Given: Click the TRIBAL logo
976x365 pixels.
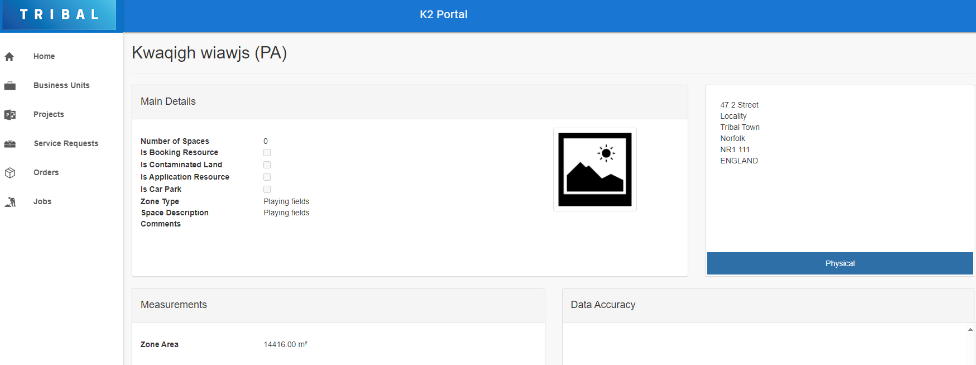Looking at the screenshot, I should pyautogui.click(x=59, y=15).
